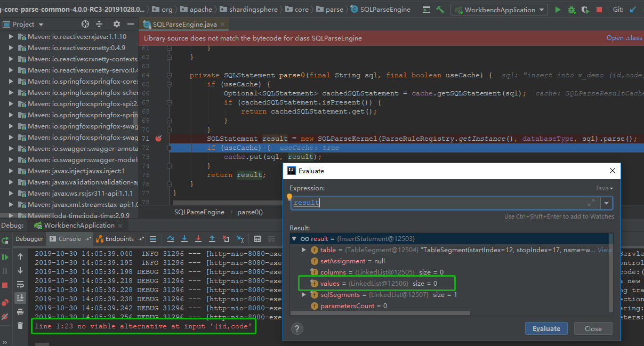Viewport: 644px width, 346px height.
Task: Select SQLParseEngine.java editor tab
Action: [x=184, y=24]
